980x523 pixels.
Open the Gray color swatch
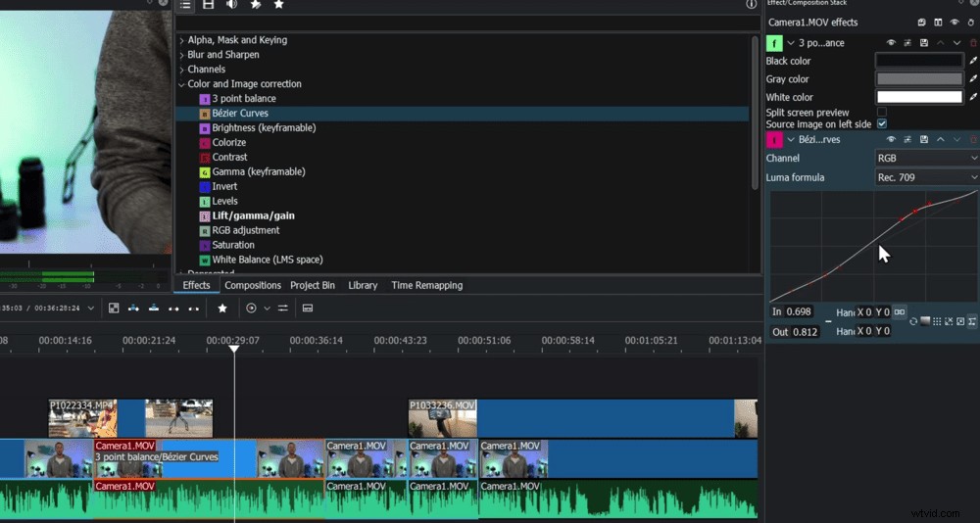pyautogui.click(x=919, y=78)
